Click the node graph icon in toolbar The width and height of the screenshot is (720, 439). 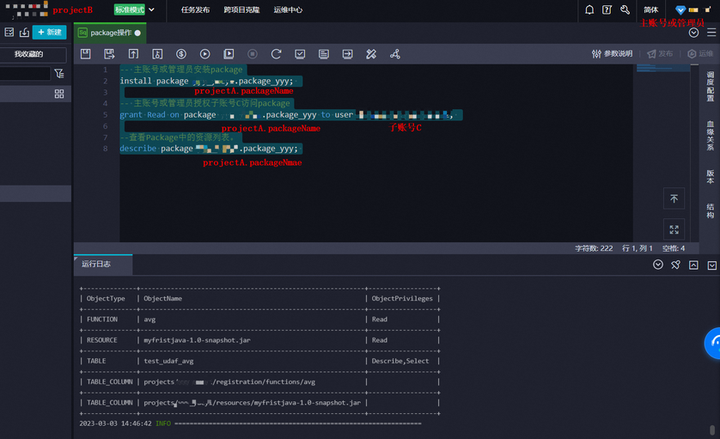coord(395,54)
